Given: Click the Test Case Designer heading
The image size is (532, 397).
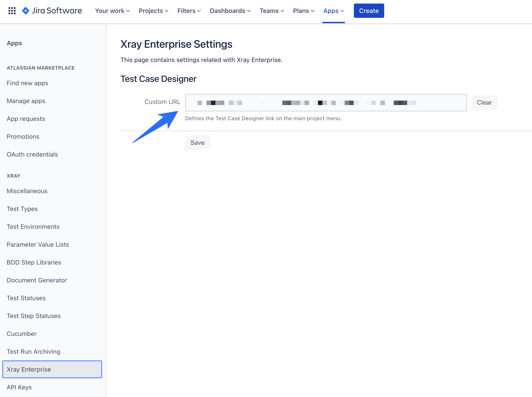Looking at the screenshot, I should (158, 79).
